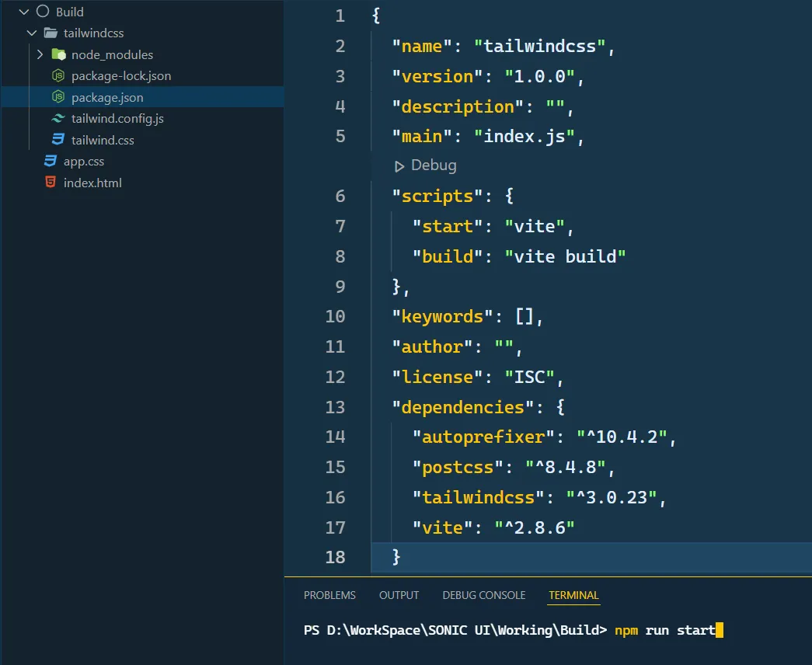
Task: Open tailwind.css file
Action: [103, 140]
